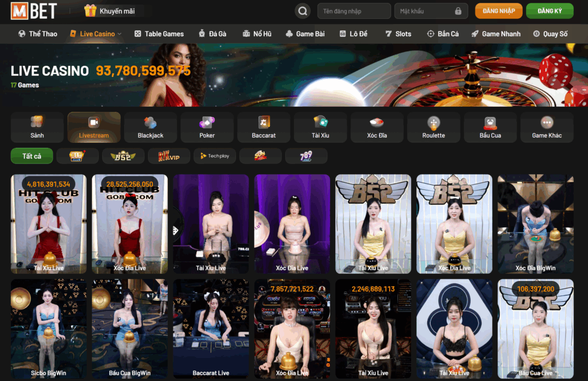
Task: Click the search magnifier icon
Action: (x=302, y=11)
